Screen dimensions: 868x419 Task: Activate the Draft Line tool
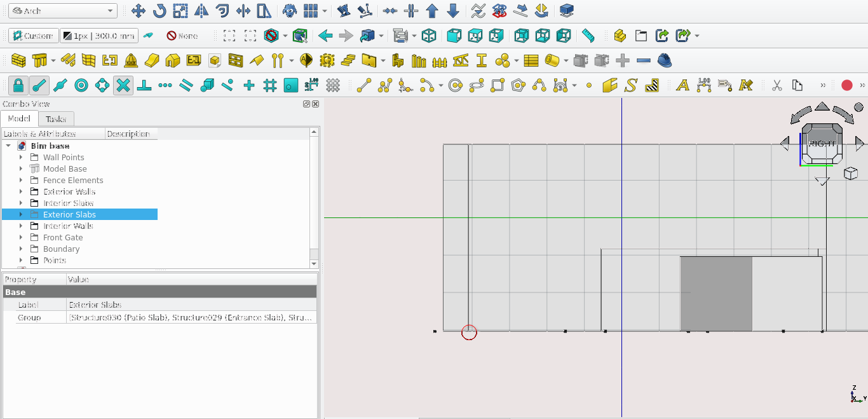click(364, 85)
